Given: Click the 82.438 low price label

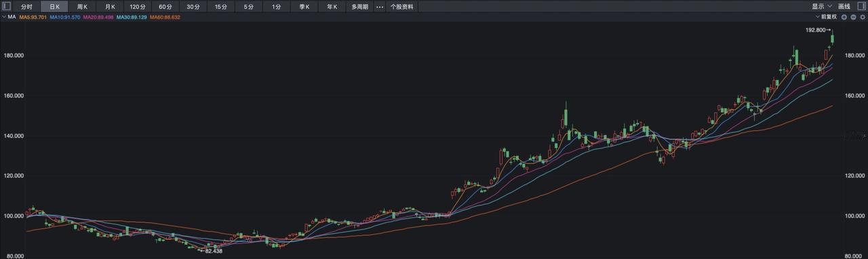Looking at the screenshot, I should (x=213, y=251).
